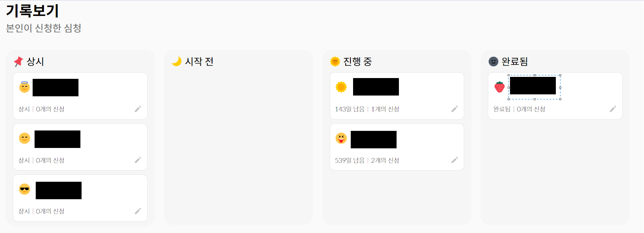Select the 완료됨 column header
The image size is (644, 233).
515,61
